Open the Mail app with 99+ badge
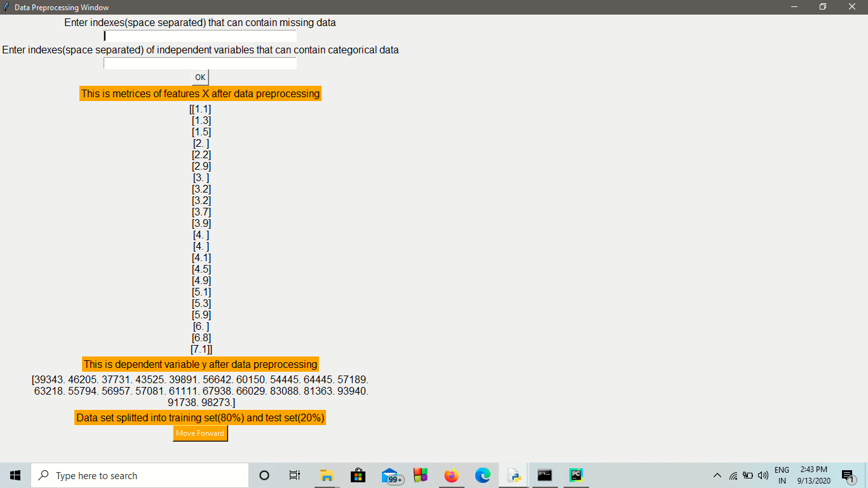868x488 pixels. tap(391, 476)
